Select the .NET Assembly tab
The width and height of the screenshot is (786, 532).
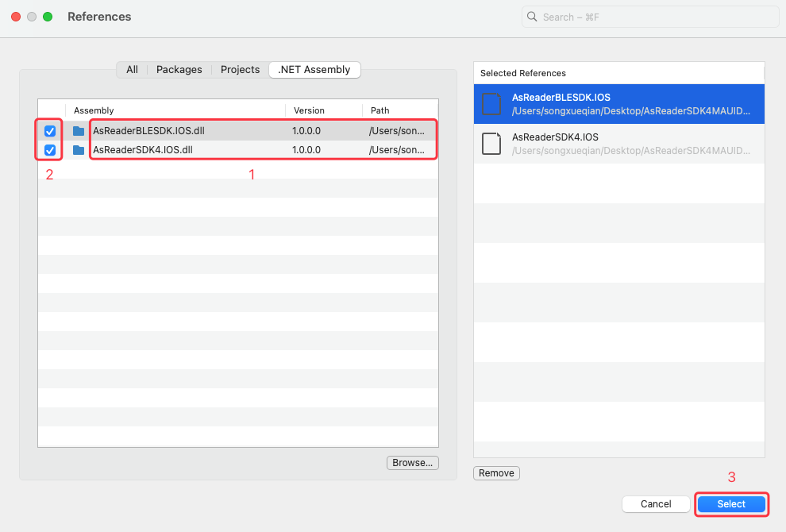[314, 70]
